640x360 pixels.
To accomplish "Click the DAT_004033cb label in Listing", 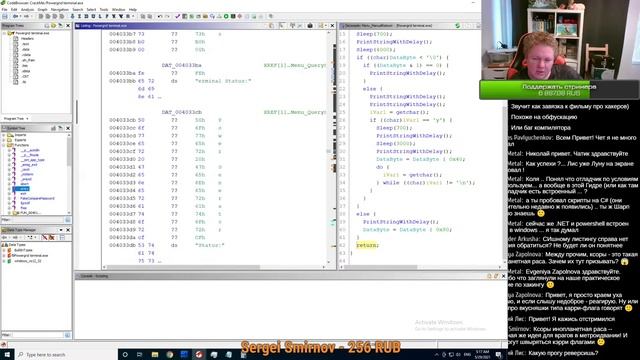I will (182, 112).
